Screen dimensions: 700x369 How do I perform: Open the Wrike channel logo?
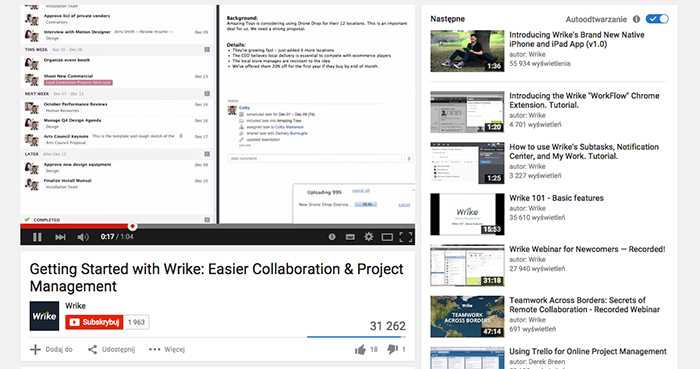[44, 316]
